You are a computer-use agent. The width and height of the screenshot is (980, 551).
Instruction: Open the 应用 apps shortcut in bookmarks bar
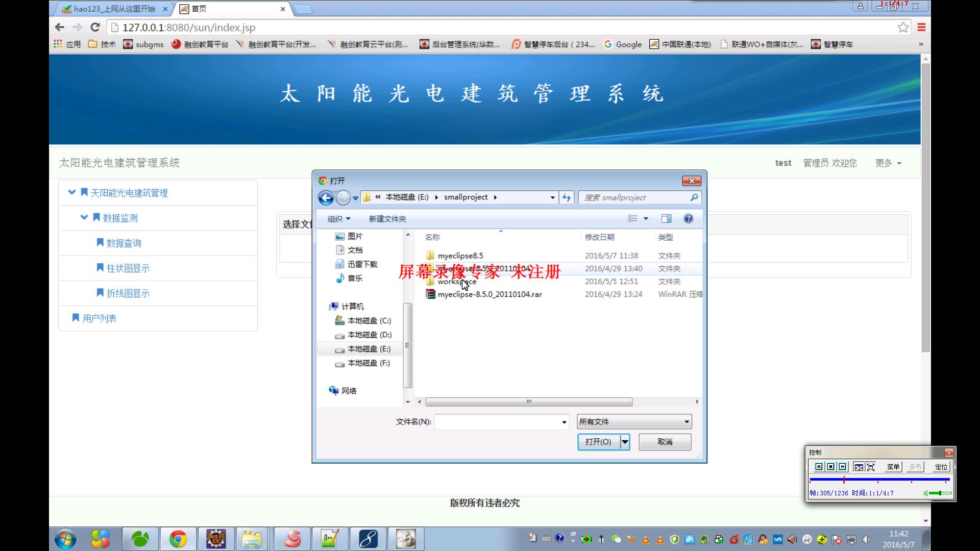pyautogui.click(x=67, y=44)
